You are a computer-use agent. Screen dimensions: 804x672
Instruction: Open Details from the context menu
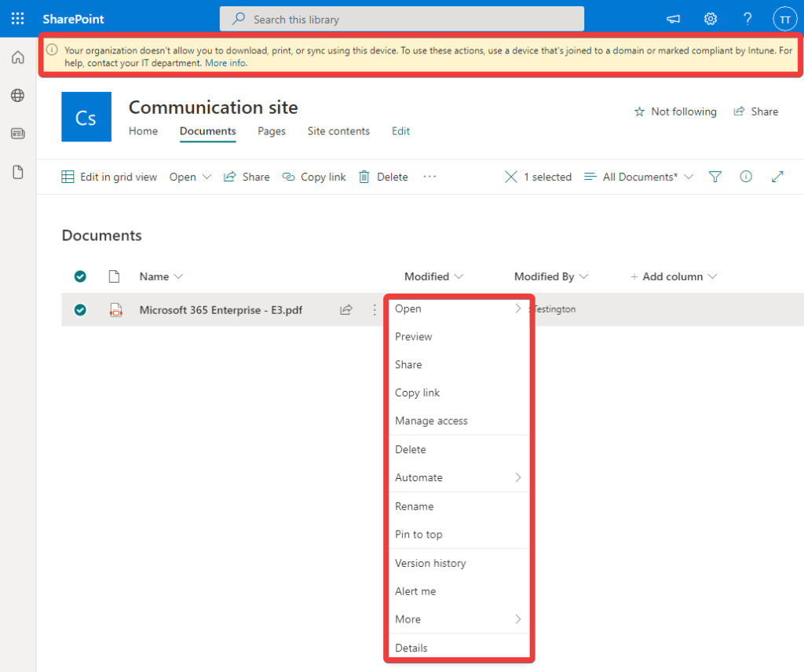(x=459, y=648)
